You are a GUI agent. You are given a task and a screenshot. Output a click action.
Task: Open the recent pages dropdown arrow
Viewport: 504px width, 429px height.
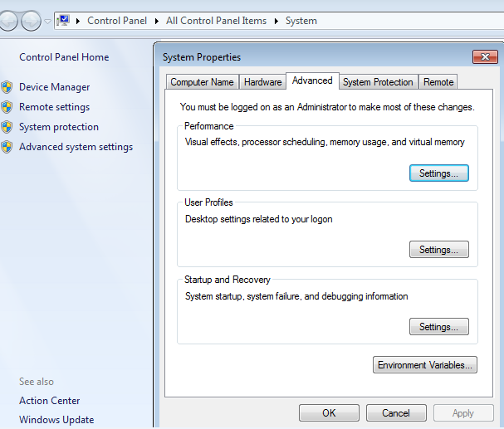coord(48,21)
